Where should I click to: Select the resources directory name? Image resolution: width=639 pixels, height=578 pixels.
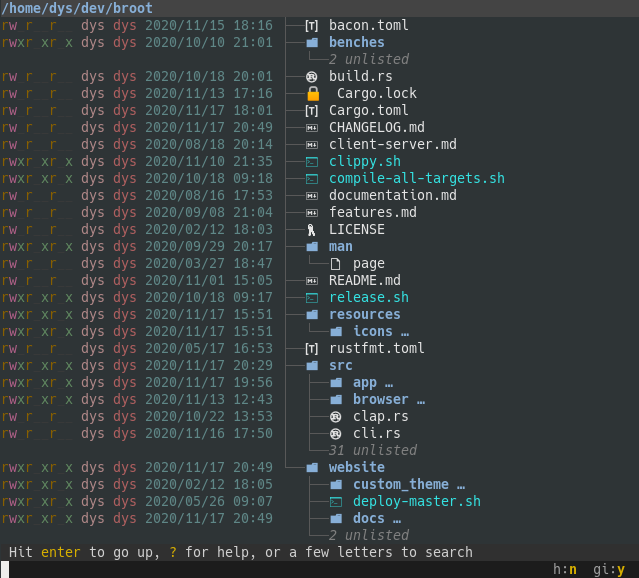(365, 315)
